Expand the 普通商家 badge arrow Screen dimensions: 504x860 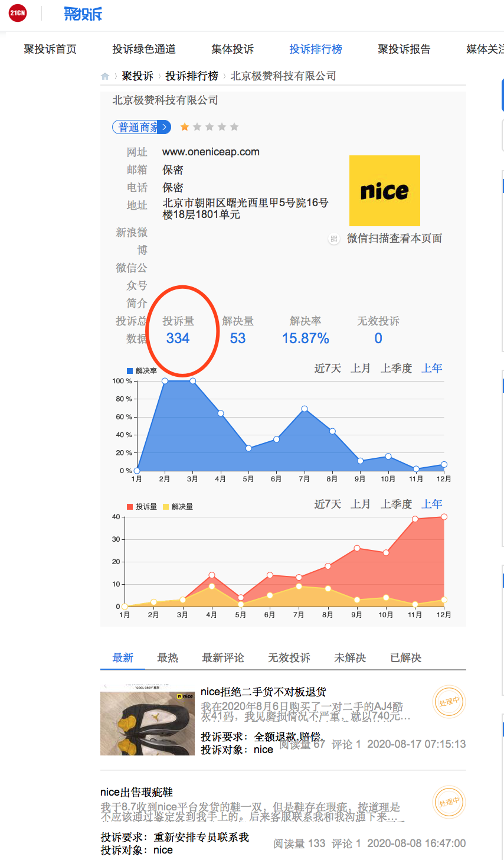[165, 127]
